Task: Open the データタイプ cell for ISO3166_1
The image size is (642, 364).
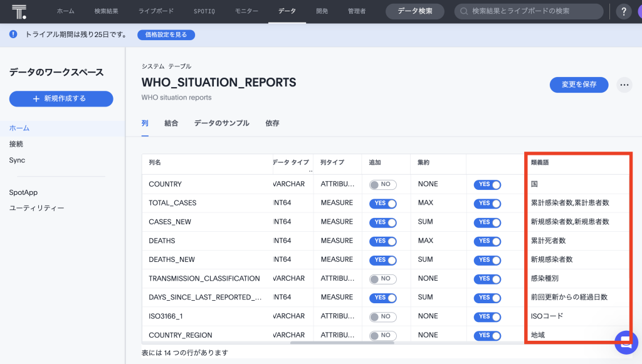Action: [x=289, y=316]
